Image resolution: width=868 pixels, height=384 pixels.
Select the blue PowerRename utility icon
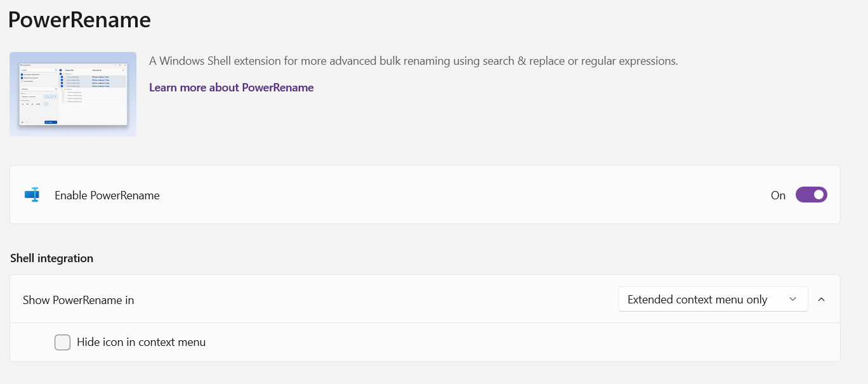[x=31, y=195]
